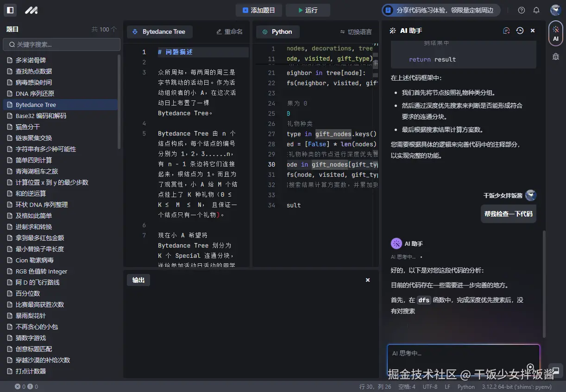Open problem 环状 DNA 序列整理

click(x=60, y=205)
